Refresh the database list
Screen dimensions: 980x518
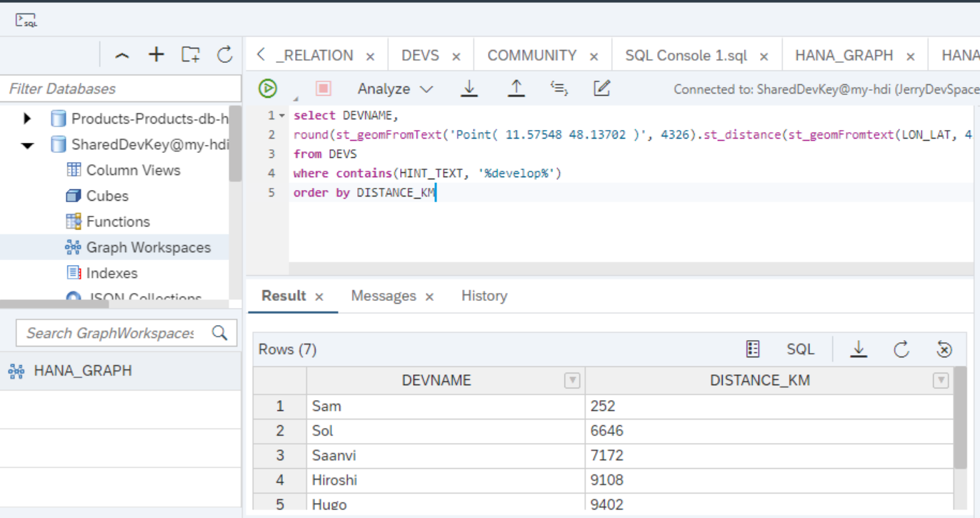(x=225, y=55)
